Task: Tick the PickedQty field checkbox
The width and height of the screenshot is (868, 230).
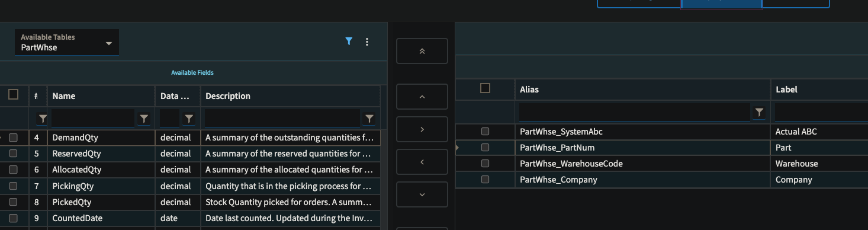Action: [x=13, y=202]
